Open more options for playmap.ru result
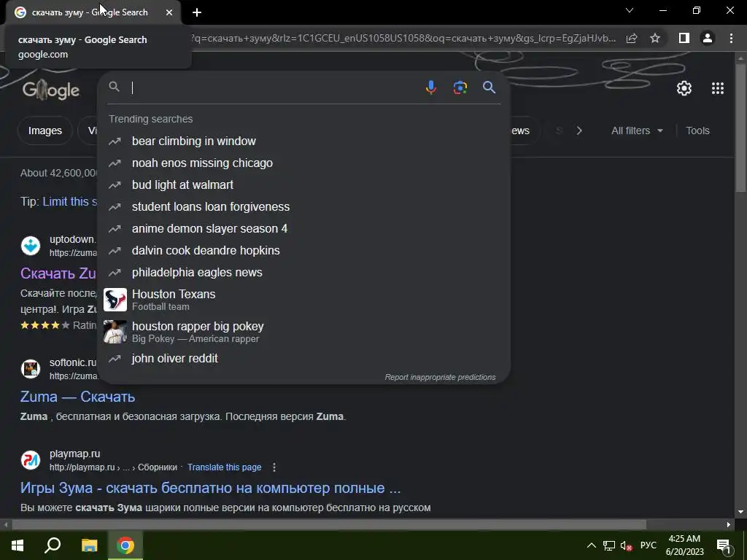This screenshot has height=560, width=747. point(274,467)
